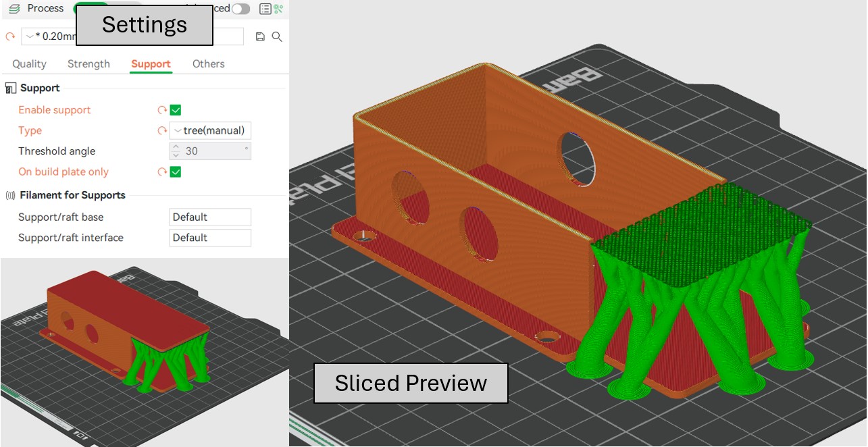The image size is (868, 447).
Task: Click the search settings magnifier icon
Action: [x=277, y=36]
